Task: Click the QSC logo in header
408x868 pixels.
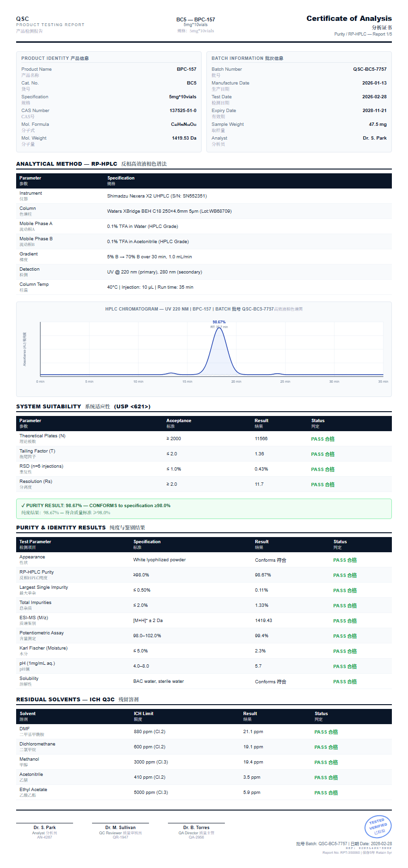Action: pyautogui.click(x=22, y=19)
